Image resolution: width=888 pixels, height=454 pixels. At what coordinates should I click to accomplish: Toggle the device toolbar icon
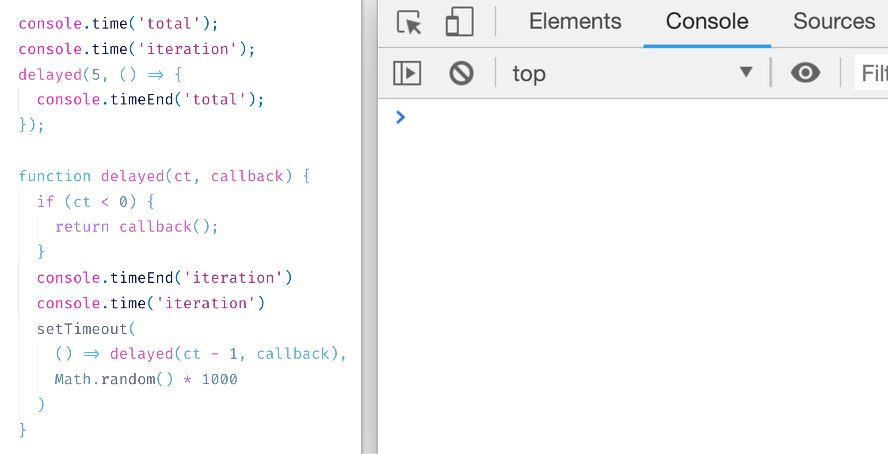pos(459,22)
